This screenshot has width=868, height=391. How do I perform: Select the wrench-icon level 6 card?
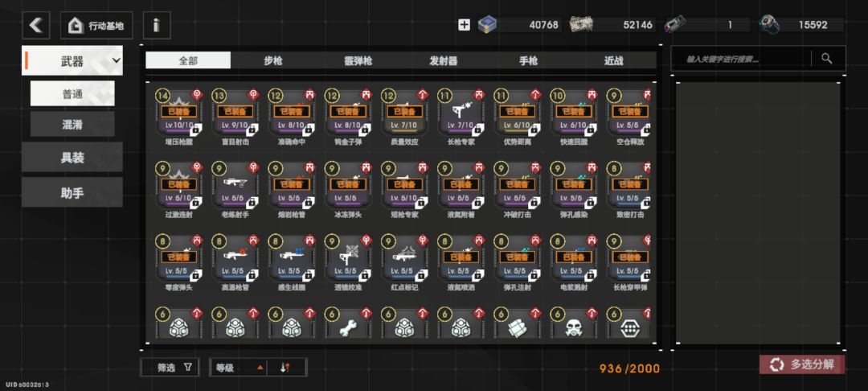[x=348, y=323]
